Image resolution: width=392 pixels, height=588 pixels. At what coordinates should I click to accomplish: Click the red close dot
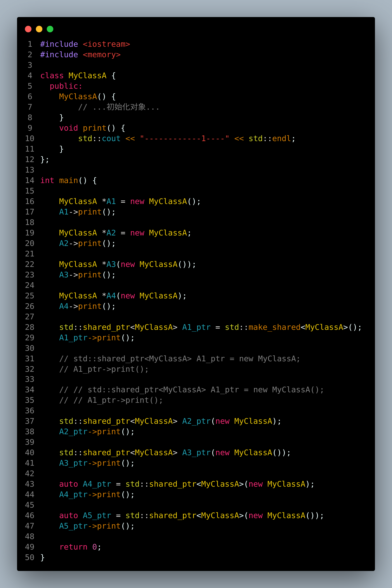click(28, 29)
